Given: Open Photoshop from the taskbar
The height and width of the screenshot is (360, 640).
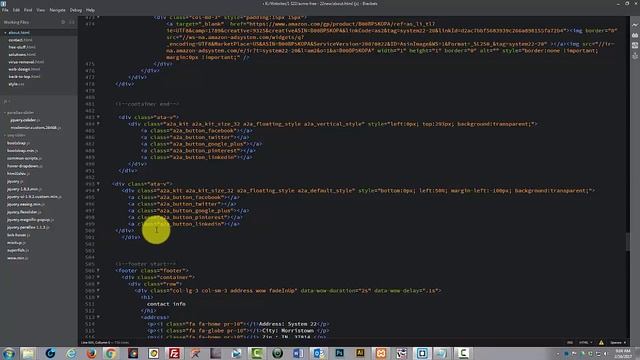Looking at the screenshot, I should (x=339, y=353).
